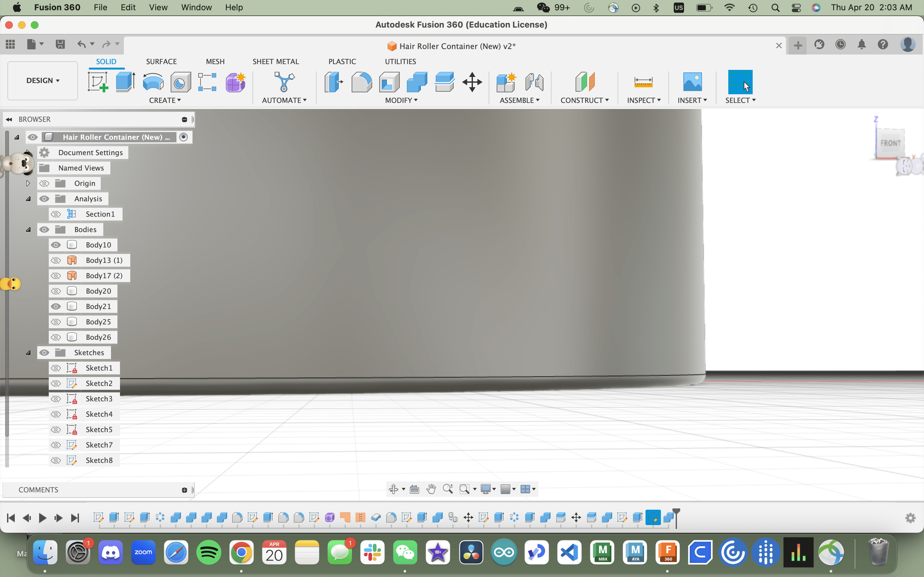This screenshot has width=924, height=577.
Task: Expand the Origin folder
Action: (28, 183)
